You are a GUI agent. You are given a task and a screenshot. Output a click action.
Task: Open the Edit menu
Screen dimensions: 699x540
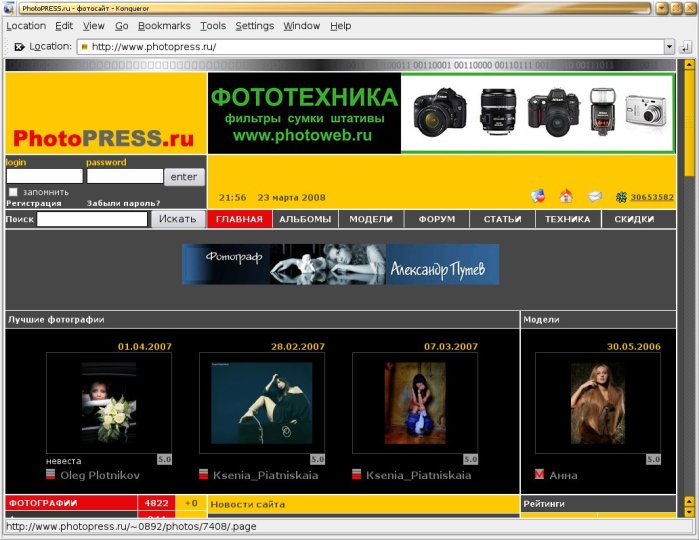[x=64, y=26]
